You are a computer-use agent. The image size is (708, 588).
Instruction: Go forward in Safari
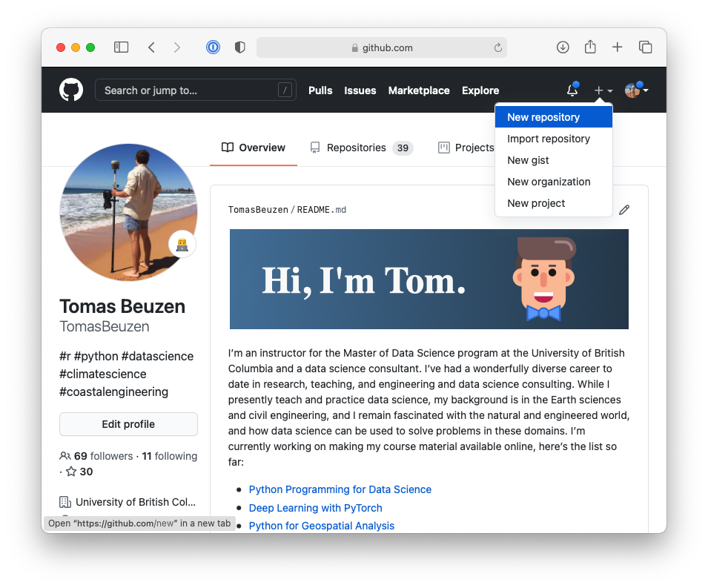(x=177, y=47)
